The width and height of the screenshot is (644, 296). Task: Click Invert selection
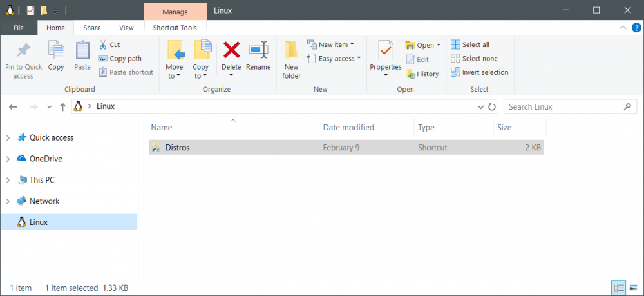point(479,72)
